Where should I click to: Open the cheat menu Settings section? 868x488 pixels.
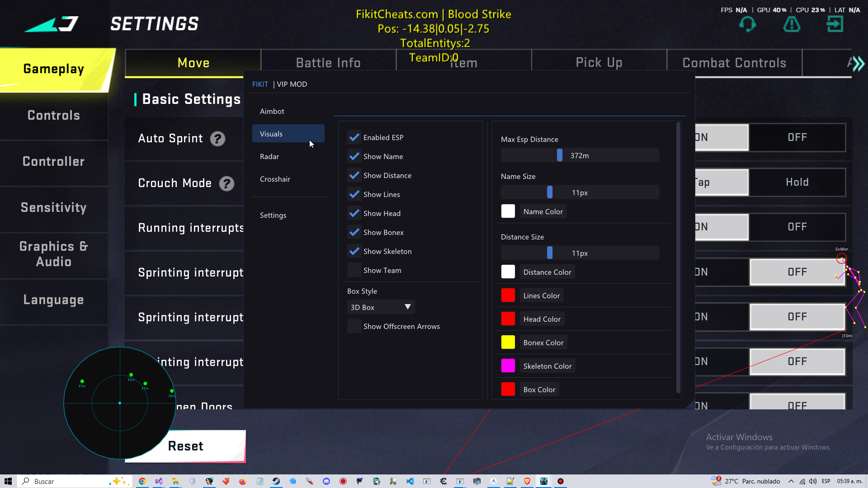tap(288, 215)
